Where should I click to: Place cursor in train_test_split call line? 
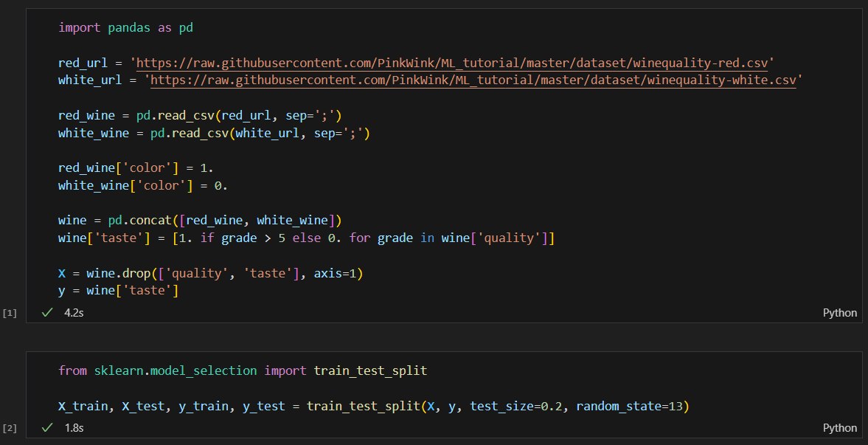click(374, 406)
